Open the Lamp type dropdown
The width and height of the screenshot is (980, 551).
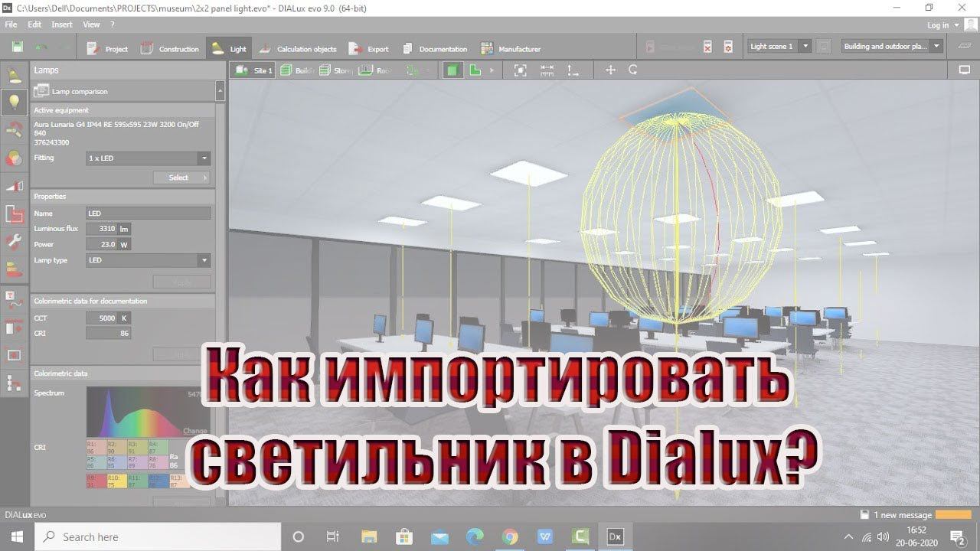click(x=149, y=260)
